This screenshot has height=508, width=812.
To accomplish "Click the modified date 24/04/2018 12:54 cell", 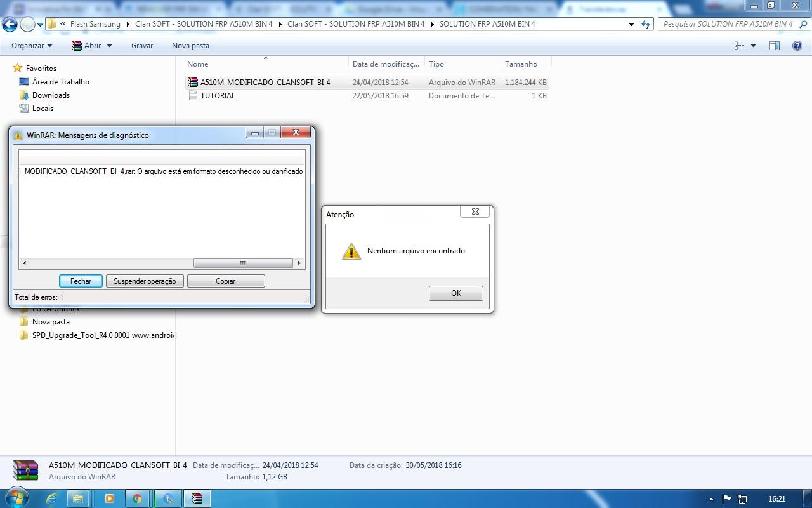I will click(381, 83).
